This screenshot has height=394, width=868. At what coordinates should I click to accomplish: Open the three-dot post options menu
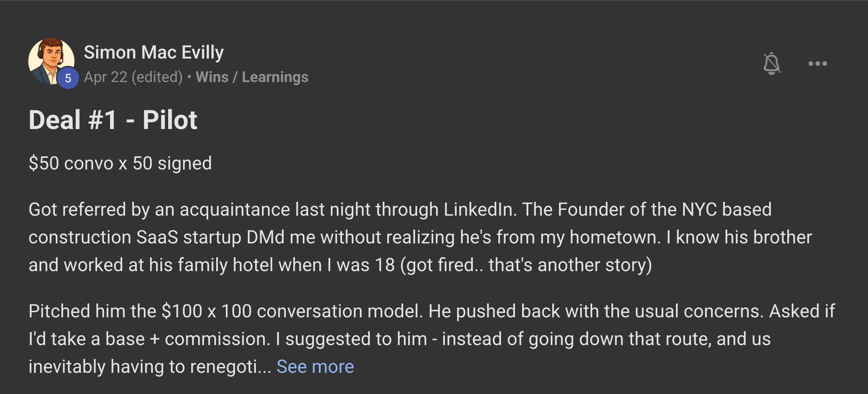pyautogui.click(x=818, y=64)
